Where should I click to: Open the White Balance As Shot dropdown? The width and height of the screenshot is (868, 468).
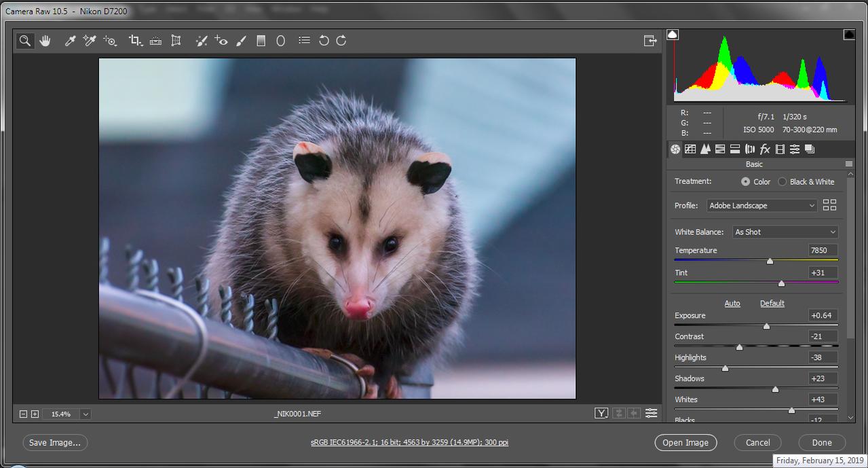(785, 232)
